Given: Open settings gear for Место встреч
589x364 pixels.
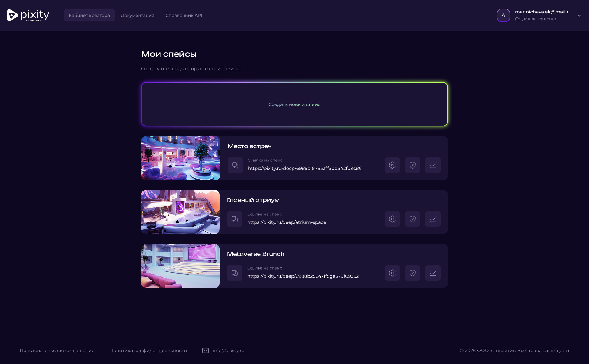Looking at the screenshot, I should point(392,165).
